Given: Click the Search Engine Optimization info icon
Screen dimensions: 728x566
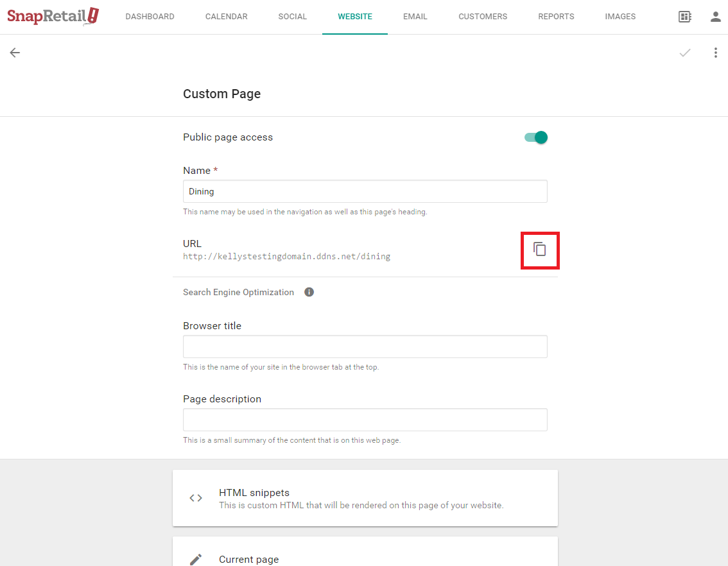Looking at the screenshot, I should (309, 292).
